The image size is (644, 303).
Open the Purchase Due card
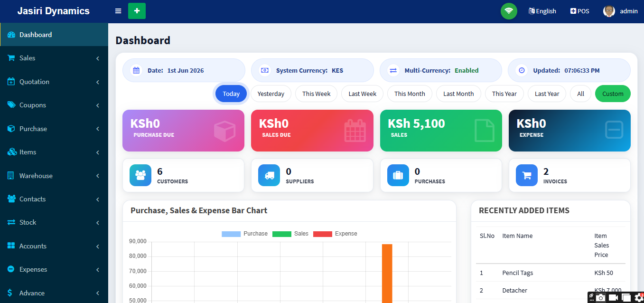tap(183, 131)
